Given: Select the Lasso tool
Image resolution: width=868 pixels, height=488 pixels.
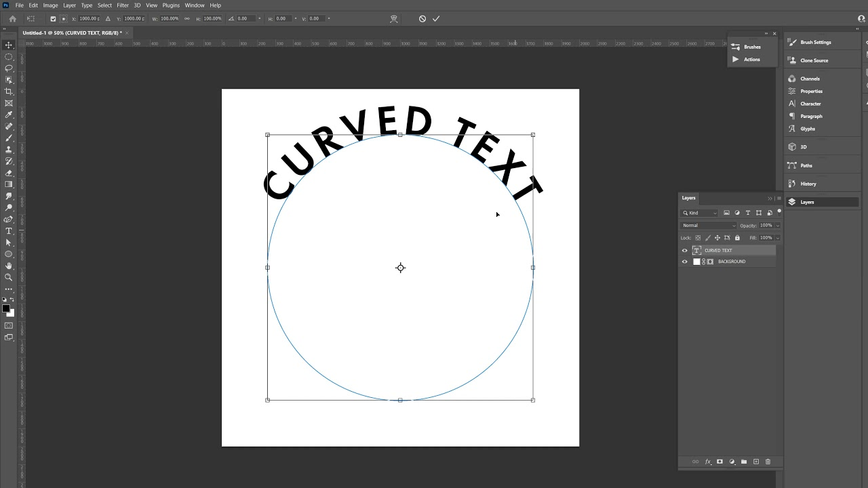Looking at the screenshot, I should 9,68.
